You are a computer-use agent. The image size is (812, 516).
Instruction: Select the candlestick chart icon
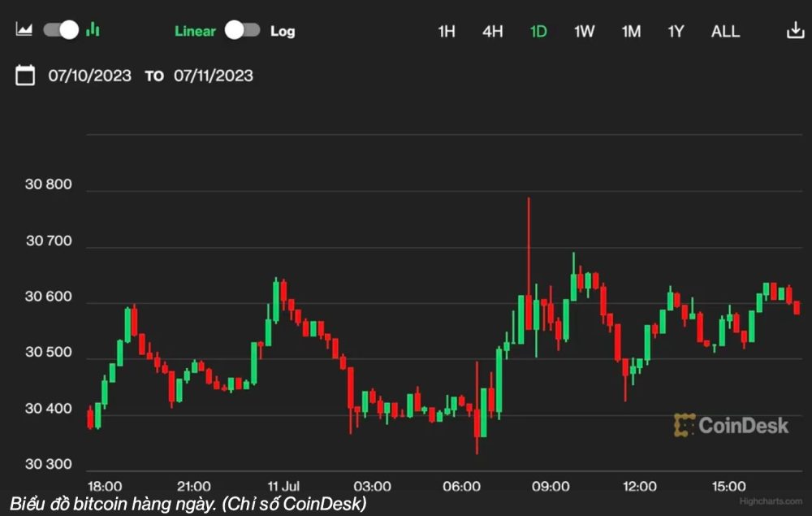(93, 29)
